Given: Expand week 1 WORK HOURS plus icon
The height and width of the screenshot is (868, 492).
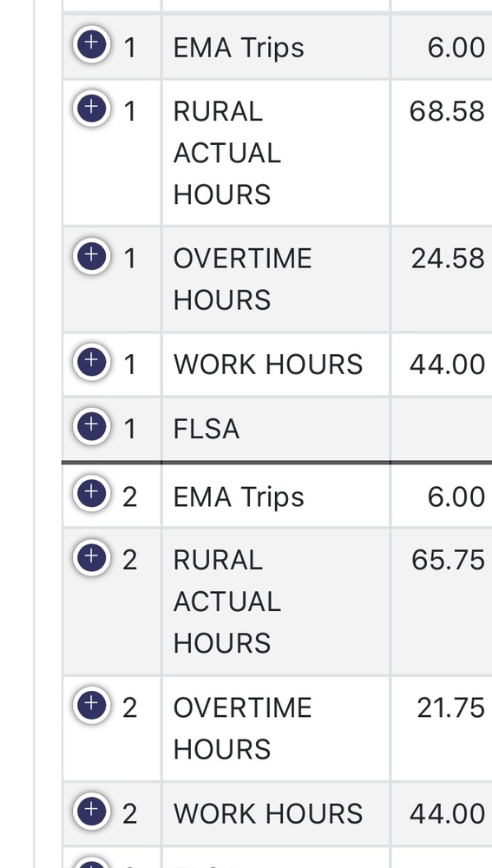Looking at the screenshot, I should (91, 361).
